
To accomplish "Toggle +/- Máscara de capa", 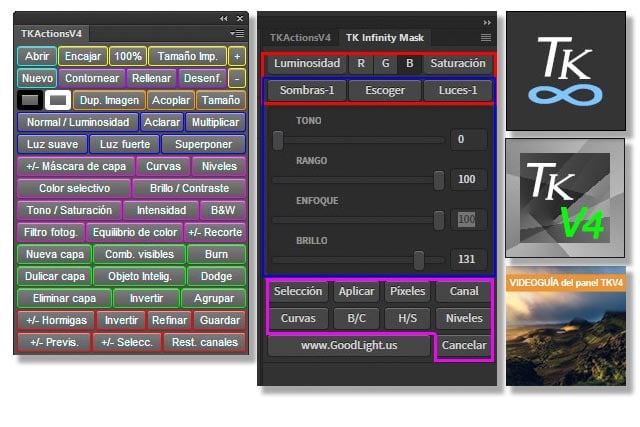I will 76,167.
